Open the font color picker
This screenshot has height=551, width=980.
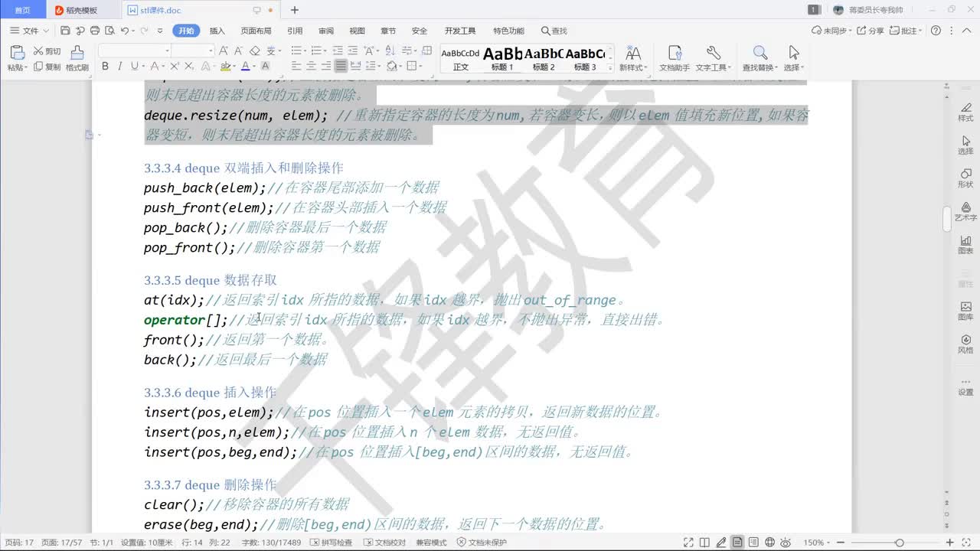pos(247,67)
